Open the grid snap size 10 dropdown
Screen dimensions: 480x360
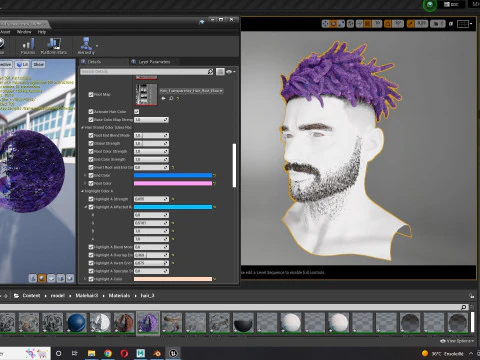point(377,24)
